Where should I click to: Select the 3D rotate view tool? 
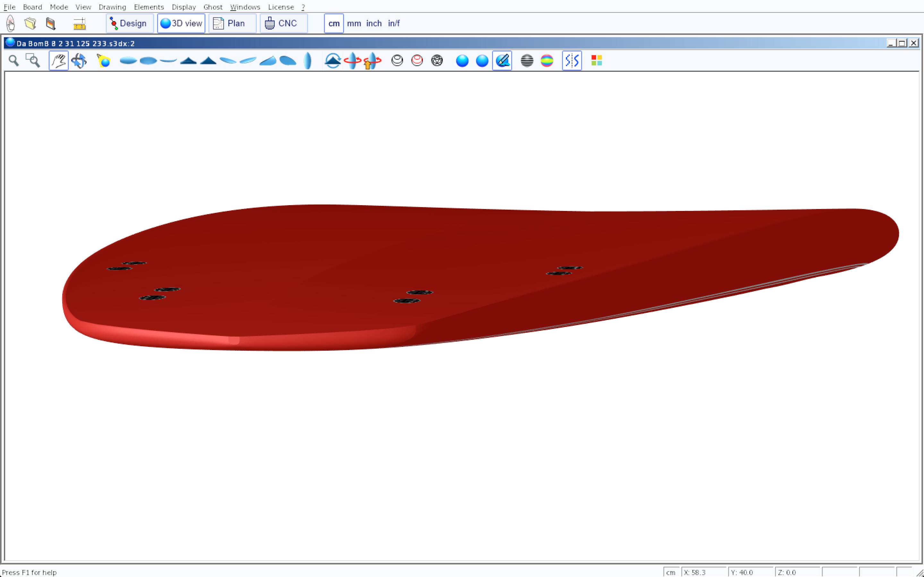(79, 61)
